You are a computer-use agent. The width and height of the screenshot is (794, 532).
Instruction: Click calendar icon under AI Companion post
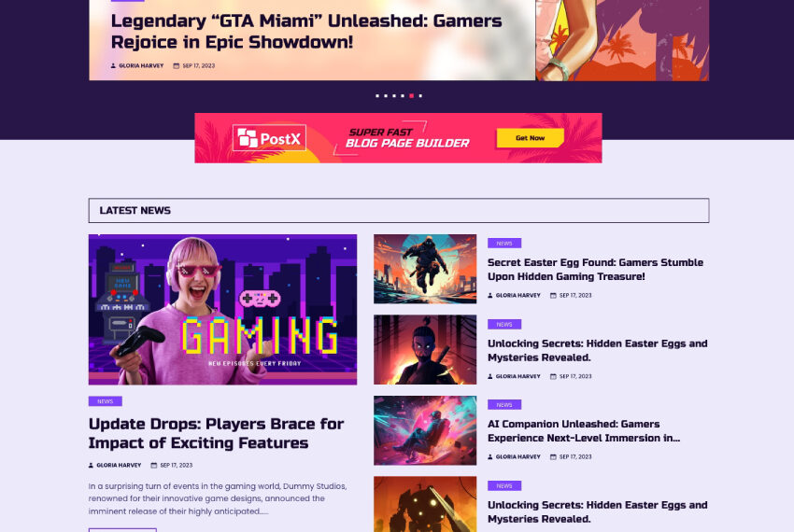(553, 456)
